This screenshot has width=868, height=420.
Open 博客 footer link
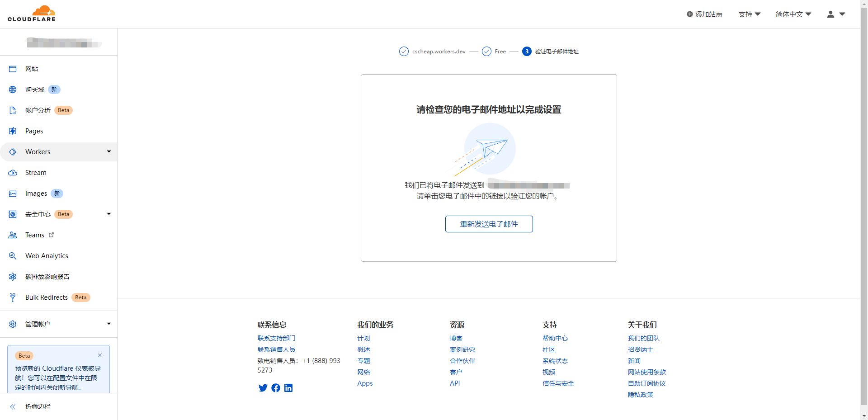coord(456,338)
